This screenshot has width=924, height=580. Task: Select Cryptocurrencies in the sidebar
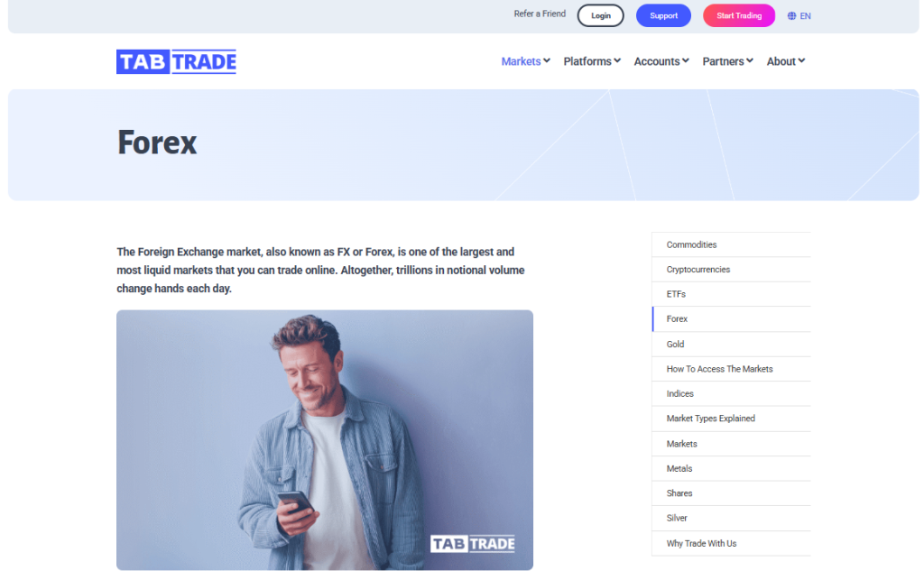point(731,269)
